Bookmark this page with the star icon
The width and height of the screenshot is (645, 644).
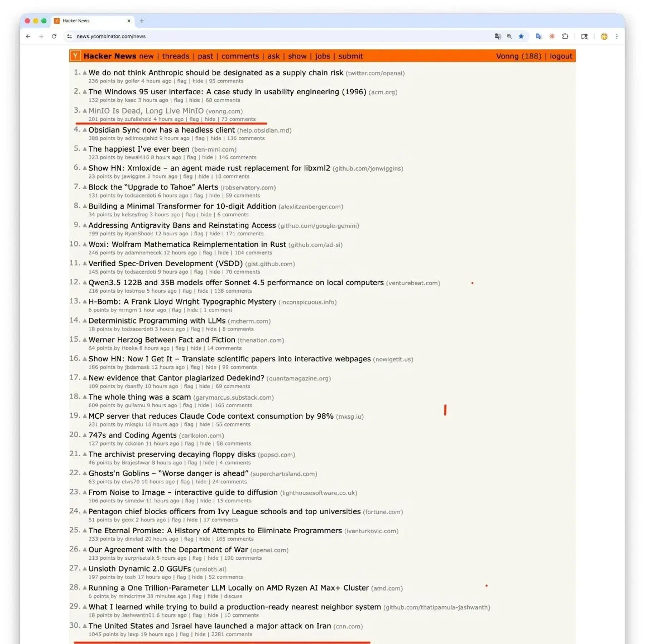click(521, 36)
